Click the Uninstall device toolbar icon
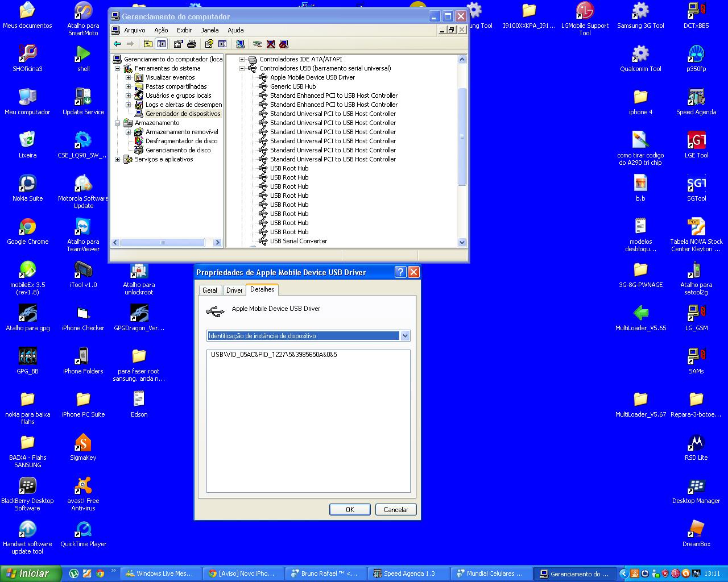Image resolution: width=728 pixels, height=582 pixels. pyautogui.click(x=271, y=44)
